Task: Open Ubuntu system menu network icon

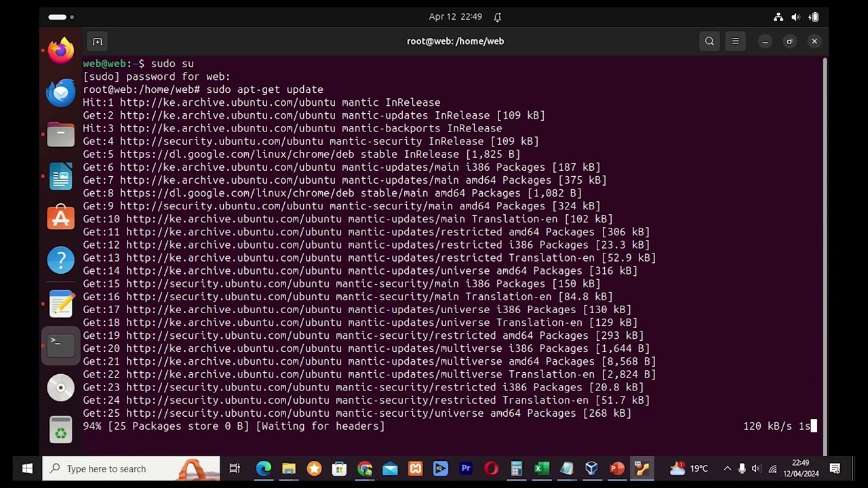Action: [778, 17]
